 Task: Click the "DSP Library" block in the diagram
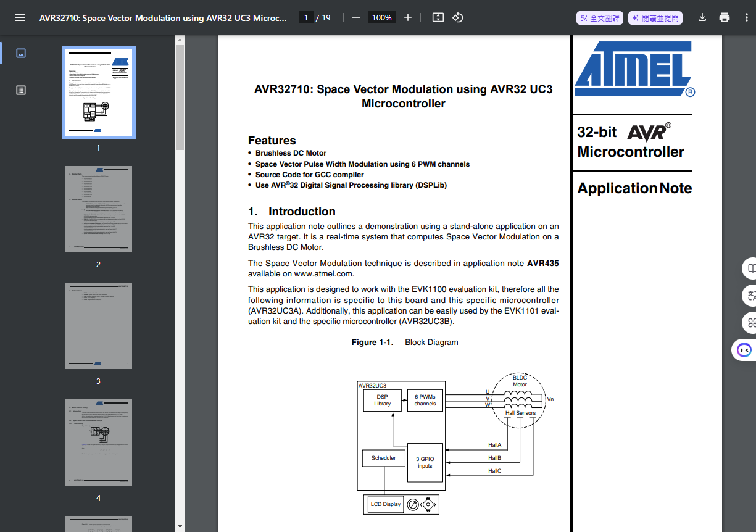click(x=382, y=401)
